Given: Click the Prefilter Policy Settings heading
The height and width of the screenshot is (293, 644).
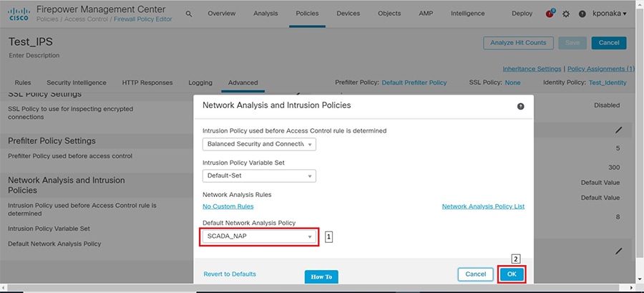Looking at the screenshot, I should (x=52, y=141).
